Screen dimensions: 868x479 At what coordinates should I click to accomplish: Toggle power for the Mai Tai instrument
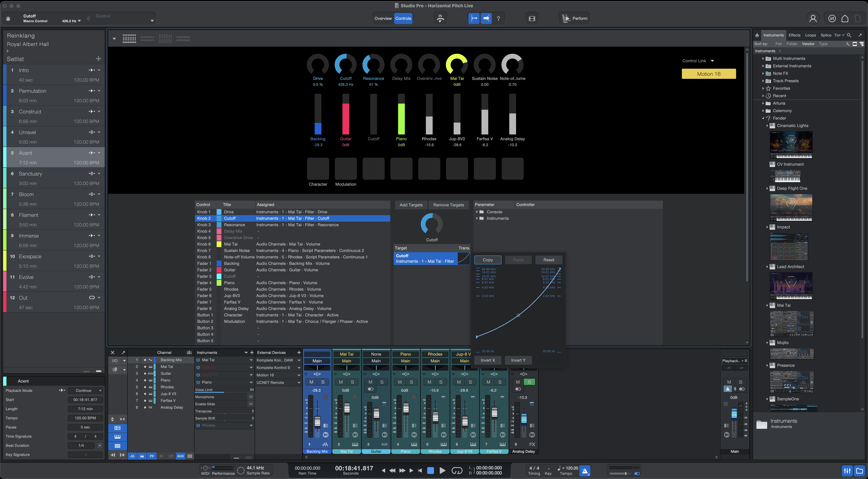[198, 360]
